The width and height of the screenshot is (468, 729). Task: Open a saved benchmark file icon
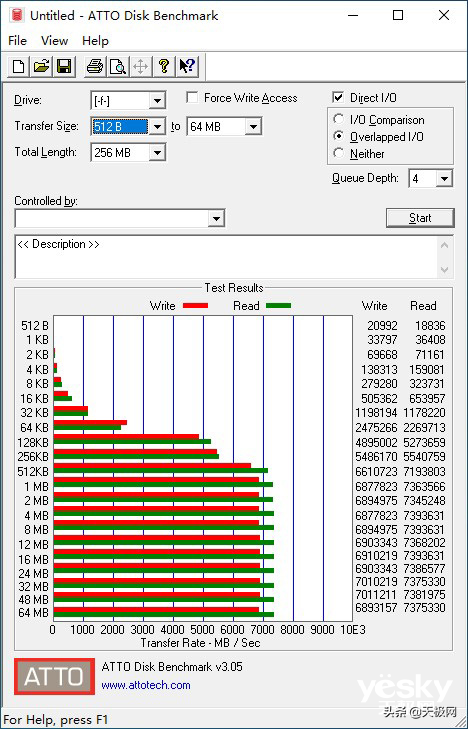[41, 66]
